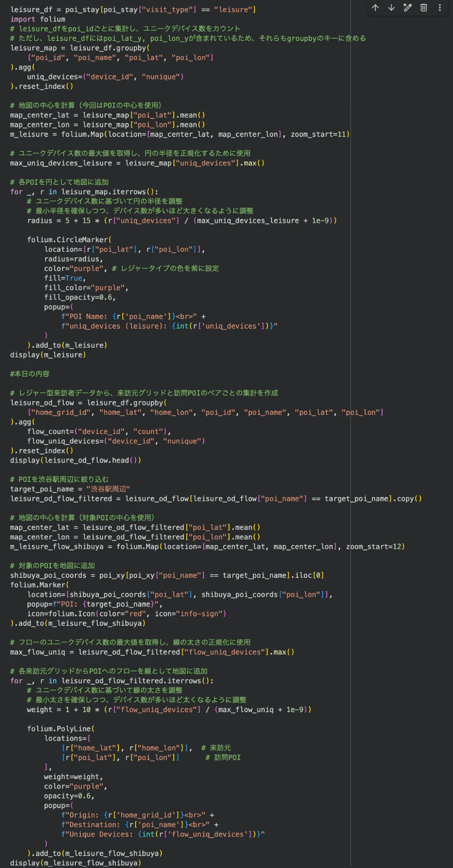Click the ').add_to(m_leisure)' line
The height and width of the screenshot is (868, 453).
point(67,345)
